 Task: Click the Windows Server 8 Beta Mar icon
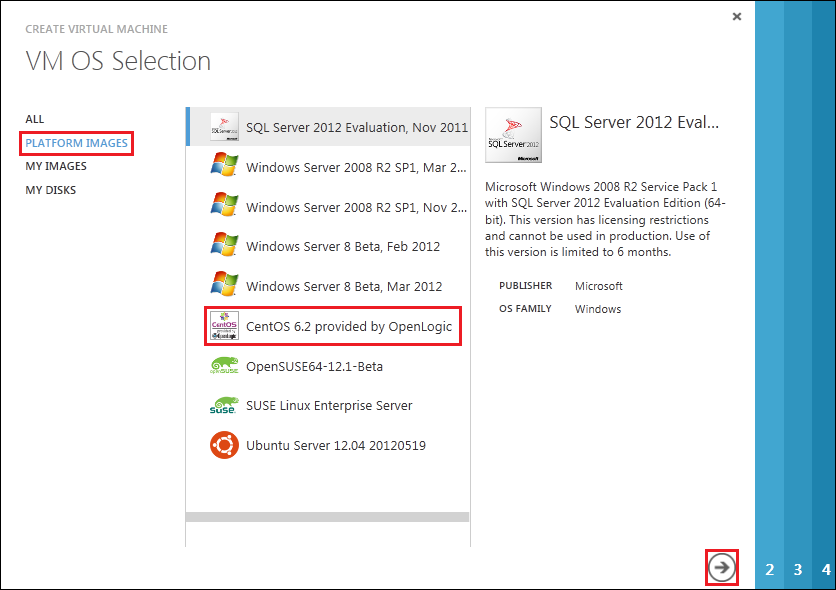click(x=225, y=285)
